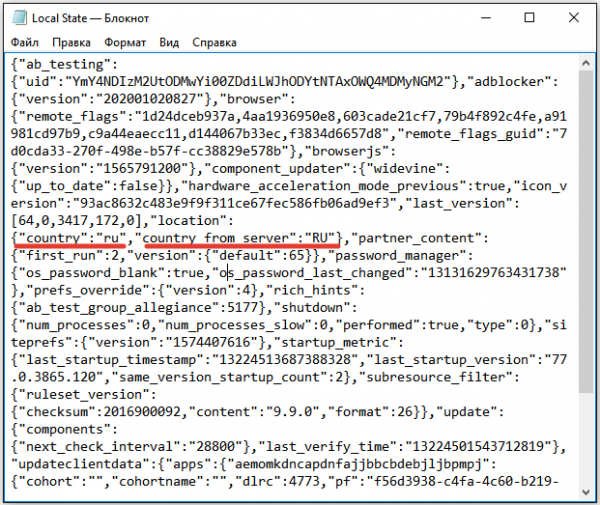This screenshot has height=505, width=600.
Task: Click the "ab_test_group_allegiance" text
Action: pos(119,308)
